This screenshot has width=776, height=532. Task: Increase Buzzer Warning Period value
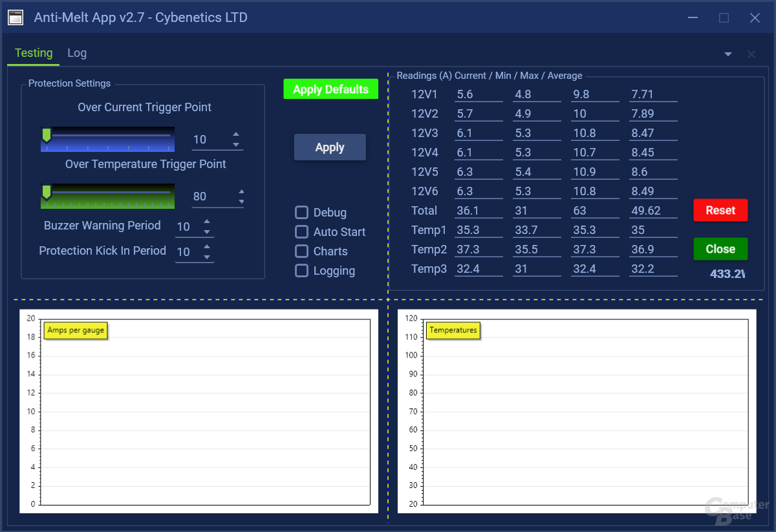(207, 222)
